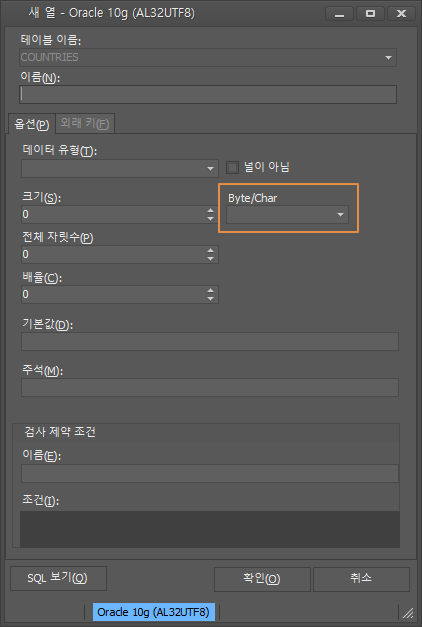
Task: Click the 주석 comment input field
Action: point(210,387)
